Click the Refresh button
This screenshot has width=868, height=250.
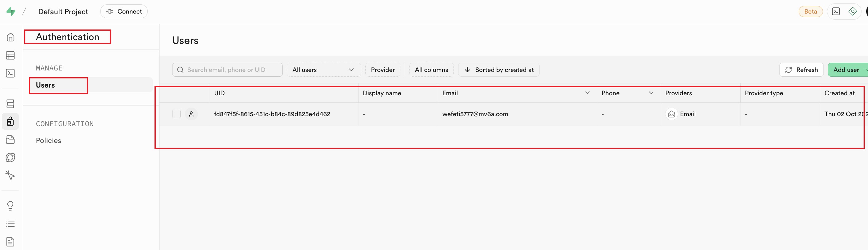coord(801,70)
